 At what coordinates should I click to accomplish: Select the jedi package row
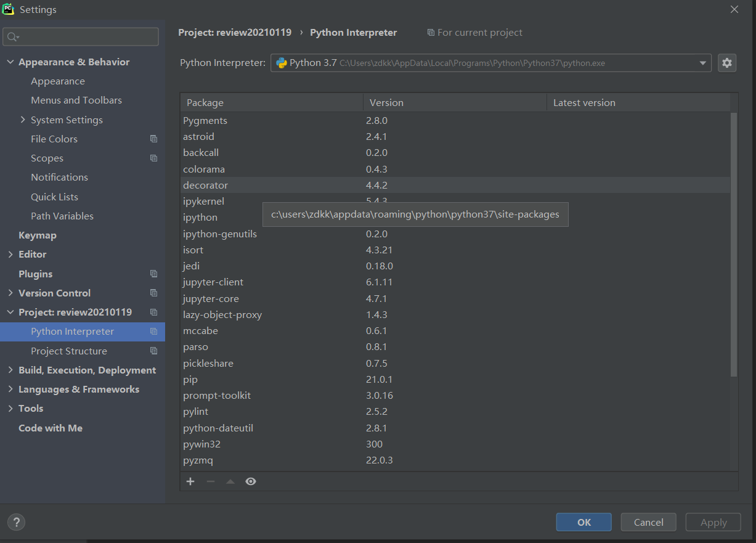click(x=455, y=266)
